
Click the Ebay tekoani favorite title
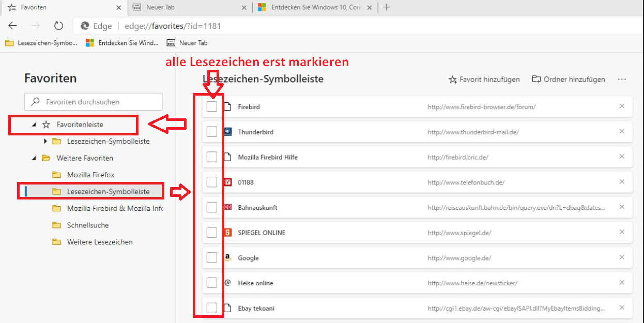point(256,309)
